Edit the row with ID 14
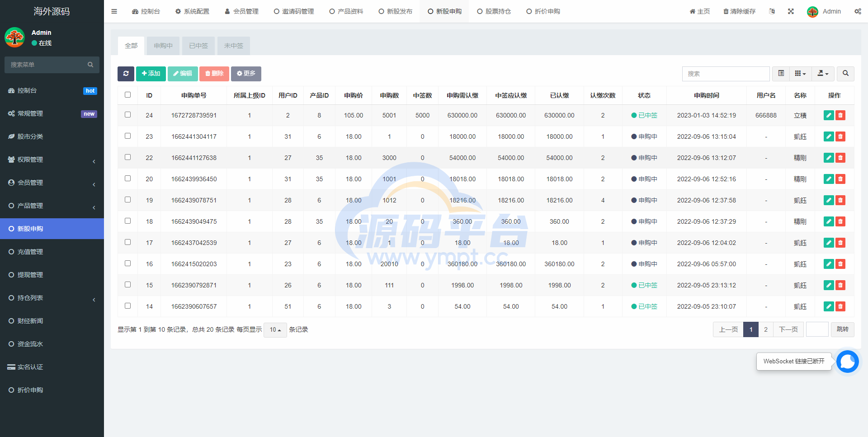Image resolution: width=868 pixels, height=437 pixels. (829, 306)
